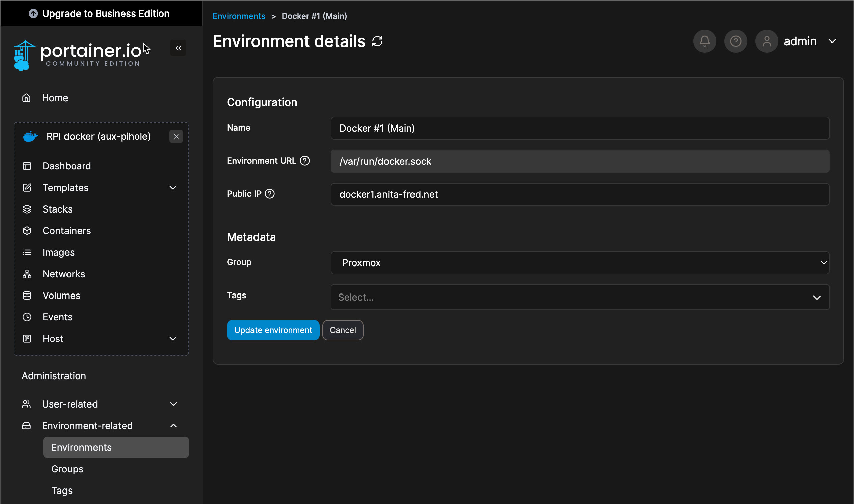
Task: Click the Environment URL help icon
Action: pyautogui.click(x=304, y=161)
